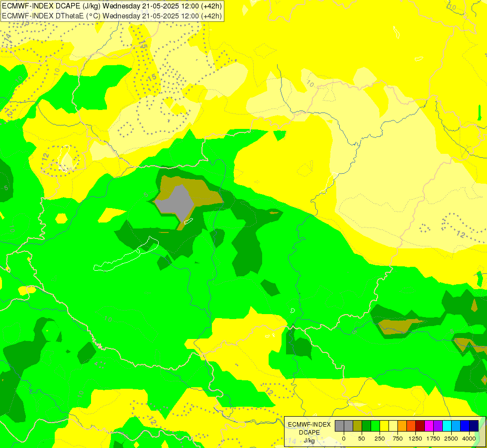
Task: Click the legend value 250
Action: pyautogui.click(x=380, y=439)
